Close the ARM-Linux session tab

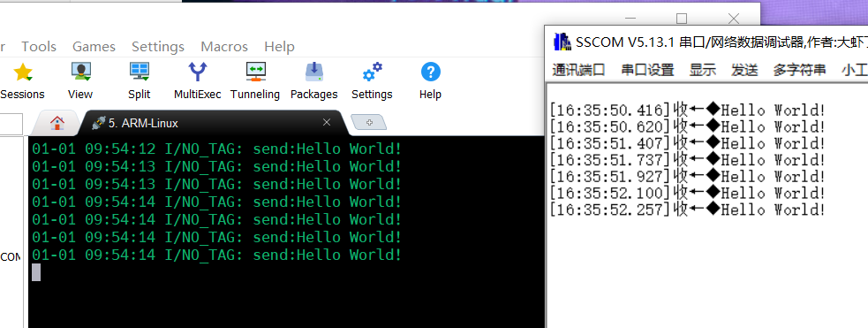click(x=327, y=122)
